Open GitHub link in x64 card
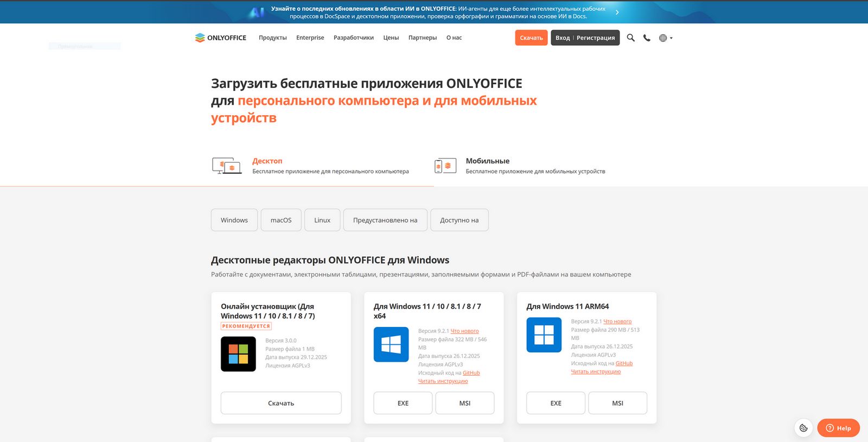Image resolution: width=868 pixels, height=442 pixels. click(471, 373)
